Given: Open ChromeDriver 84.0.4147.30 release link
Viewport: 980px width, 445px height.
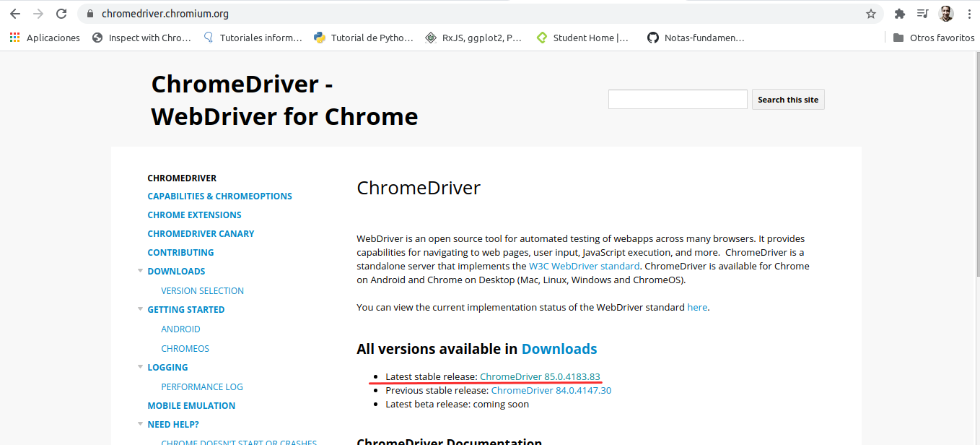Looking at the screenshot, I should click(x=551, y=390).
